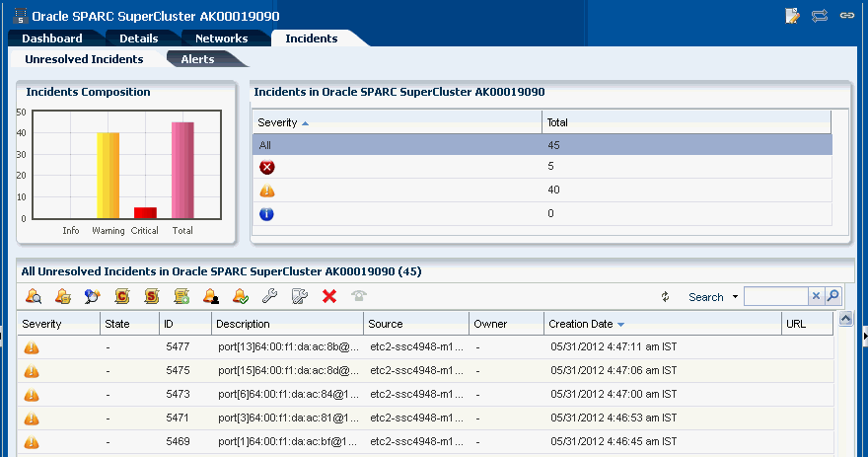
Task: Sort by the State column header
Action: [x=129, y=324]
